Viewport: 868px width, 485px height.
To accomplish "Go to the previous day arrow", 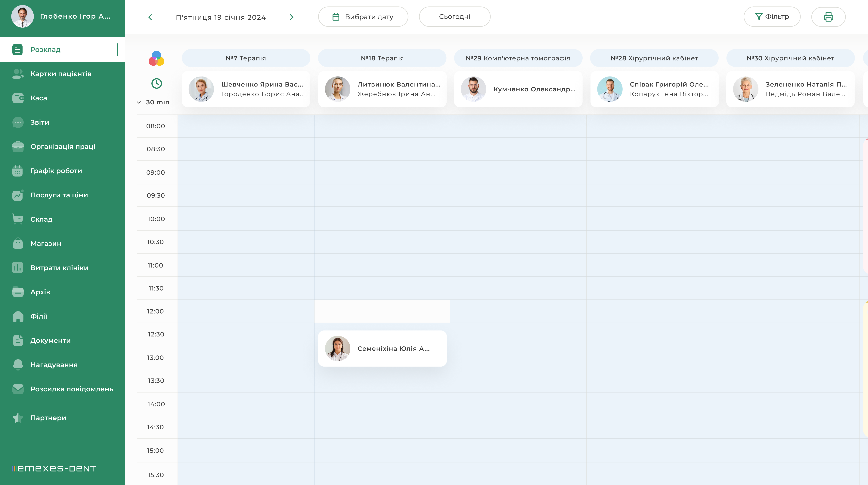I will (150, 17).
